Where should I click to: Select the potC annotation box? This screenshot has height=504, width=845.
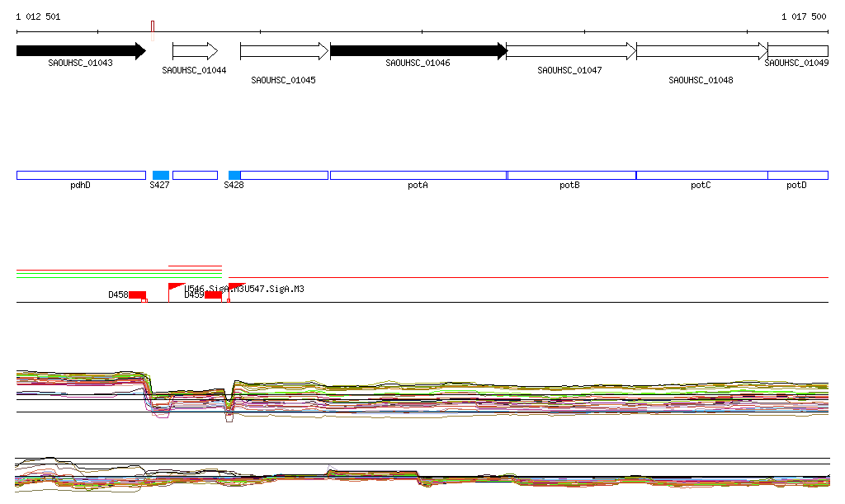pyautogui.click(x=701, y=175)
